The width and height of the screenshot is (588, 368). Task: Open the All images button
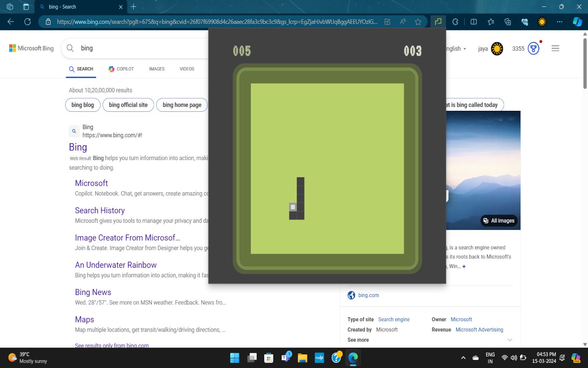tap(498, 221)
